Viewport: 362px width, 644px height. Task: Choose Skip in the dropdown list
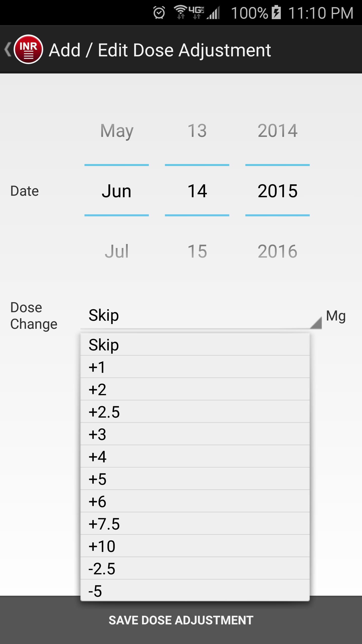(195, 345)
